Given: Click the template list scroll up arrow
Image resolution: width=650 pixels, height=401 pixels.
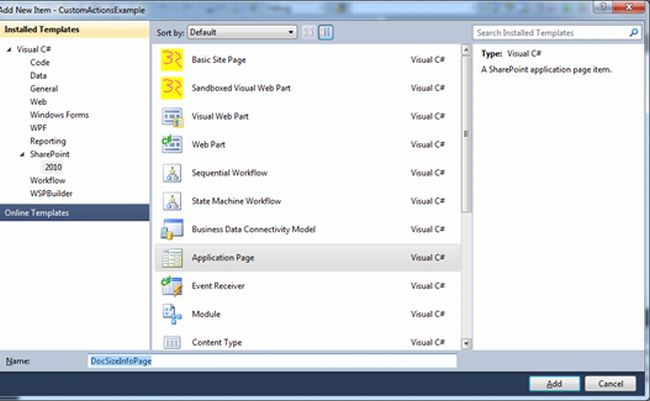Looking at the screenshot, I should [x=466, y=50].
